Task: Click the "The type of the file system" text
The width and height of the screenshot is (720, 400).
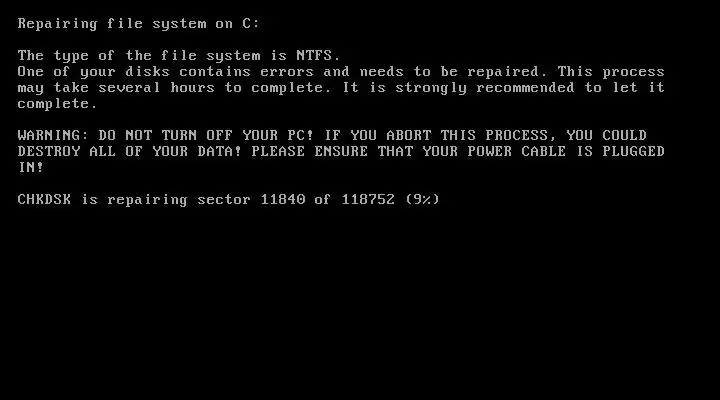Action: tap(139, 56)
